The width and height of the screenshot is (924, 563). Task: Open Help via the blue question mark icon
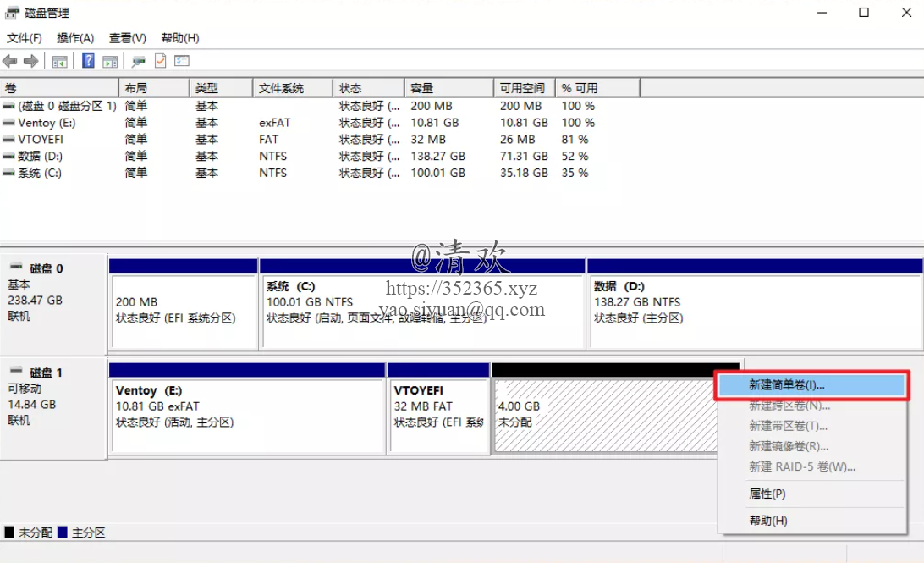coord(88,61)
